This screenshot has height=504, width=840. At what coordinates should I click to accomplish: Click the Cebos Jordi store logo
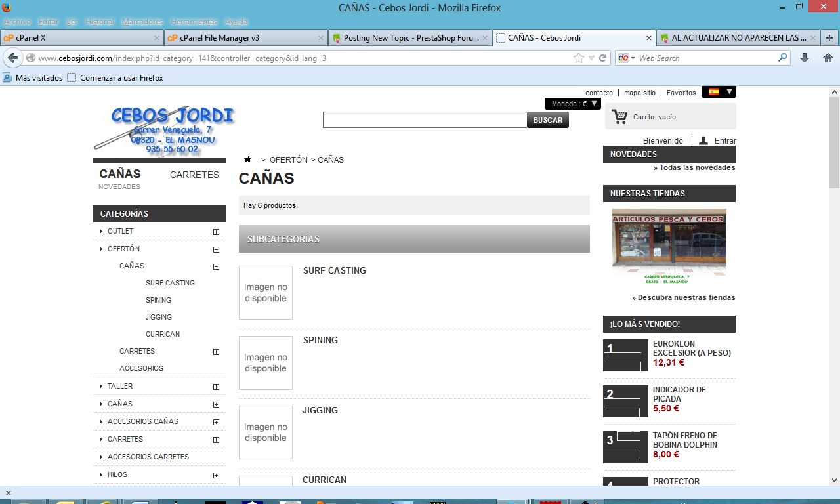pos(164,130)
